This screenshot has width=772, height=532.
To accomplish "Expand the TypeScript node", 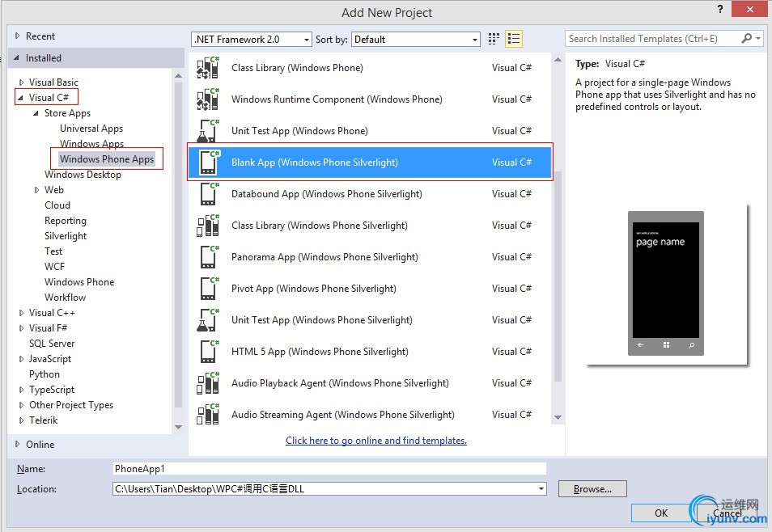I will coord(21,389).
